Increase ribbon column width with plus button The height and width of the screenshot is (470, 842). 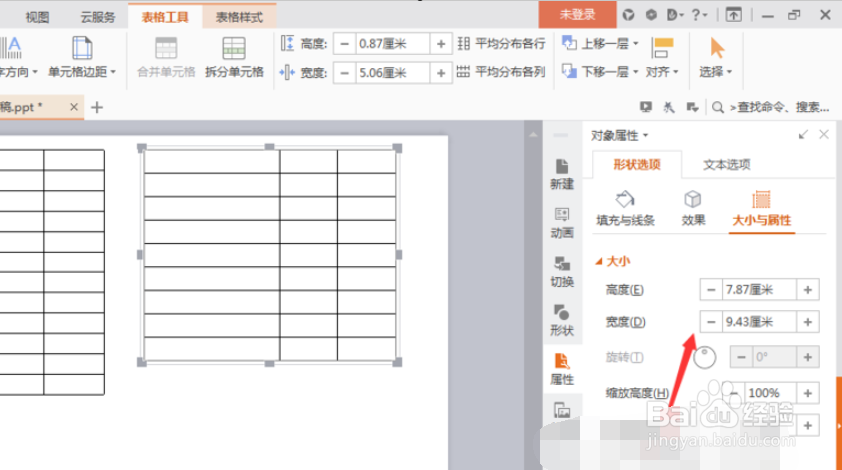(441, 73)
